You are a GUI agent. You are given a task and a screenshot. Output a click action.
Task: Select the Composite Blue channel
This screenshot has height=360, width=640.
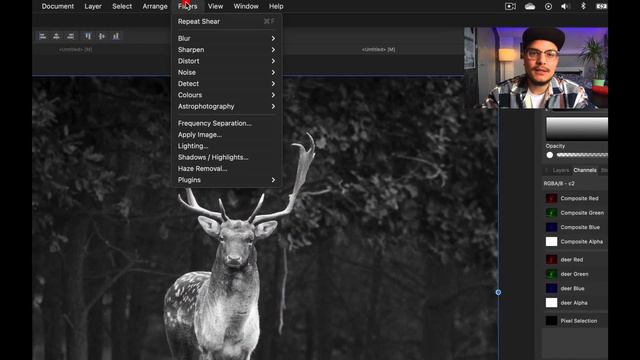point(576,227)
